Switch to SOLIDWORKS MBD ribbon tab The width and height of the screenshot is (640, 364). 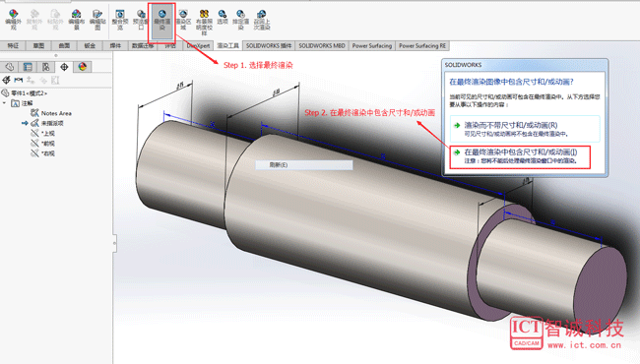(x=322, y=45)
